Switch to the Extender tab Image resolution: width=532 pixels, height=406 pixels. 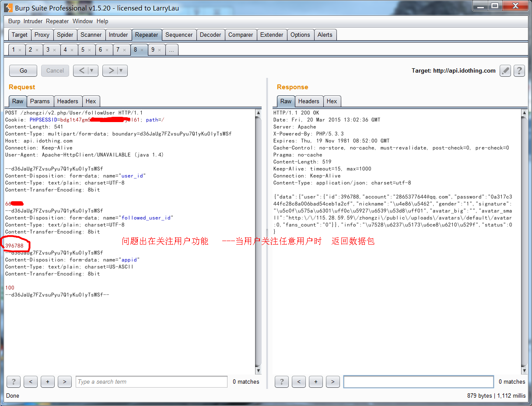click(x=272, y=35)
